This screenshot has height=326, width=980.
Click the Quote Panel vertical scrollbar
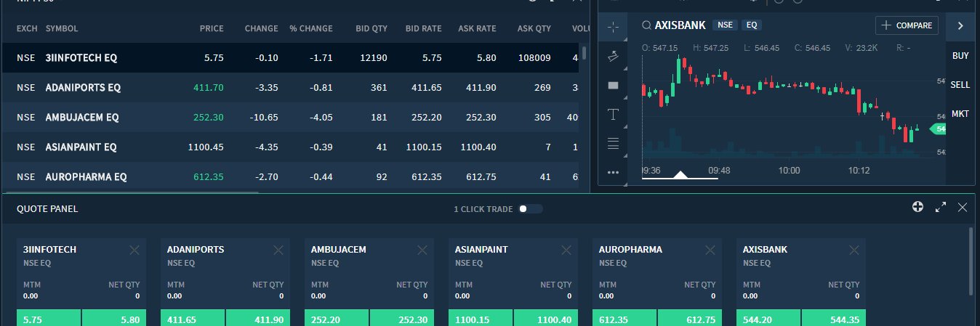point(971,261)
